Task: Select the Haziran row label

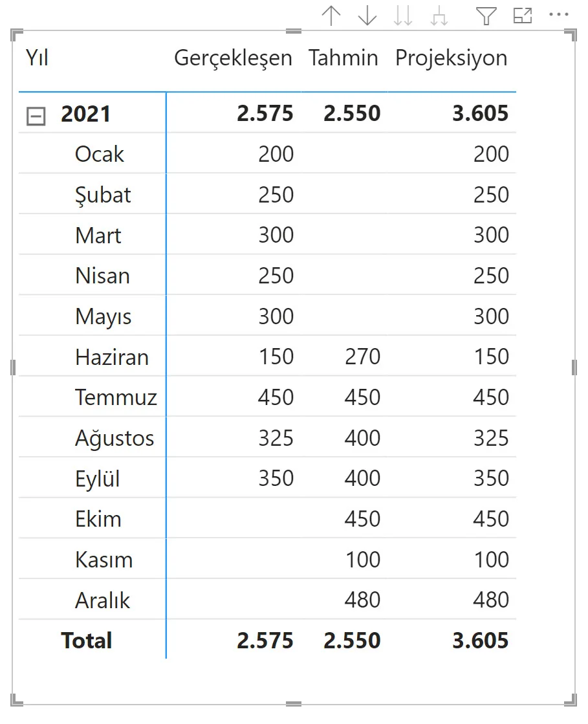Action: pos(112,357)
